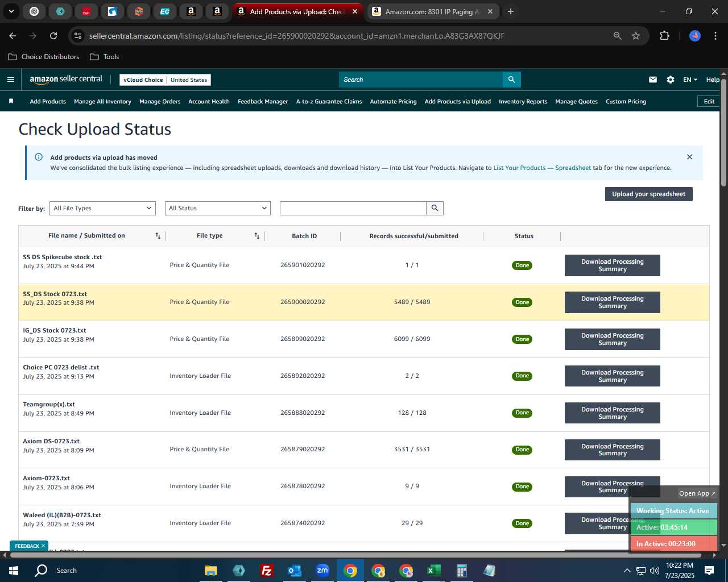This screenshot has width=728, height=582.
Task: Click the Open App overlay button
Action: [697, 493]
